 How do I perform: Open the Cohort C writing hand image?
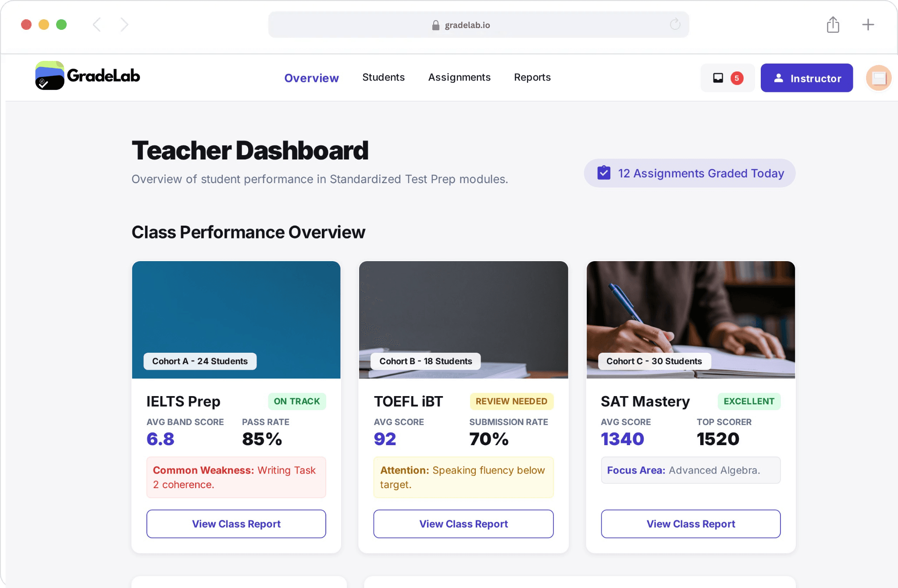(x=691, y=320)
